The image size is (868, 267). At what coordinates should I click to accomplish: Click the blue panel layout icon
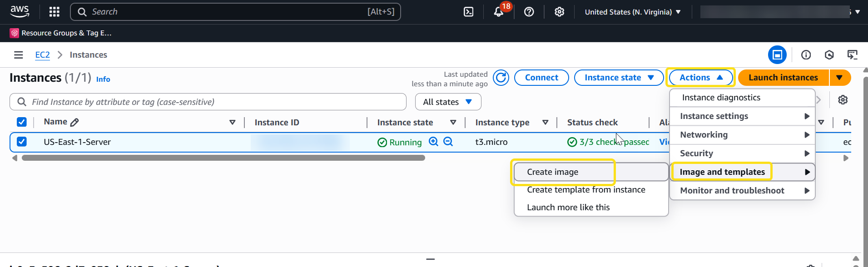point(777,55)
